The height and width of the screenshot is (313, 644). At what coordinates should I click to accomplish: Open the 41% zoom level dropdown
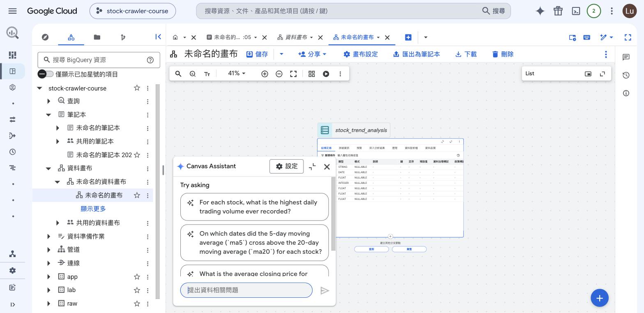click(237, 73)
